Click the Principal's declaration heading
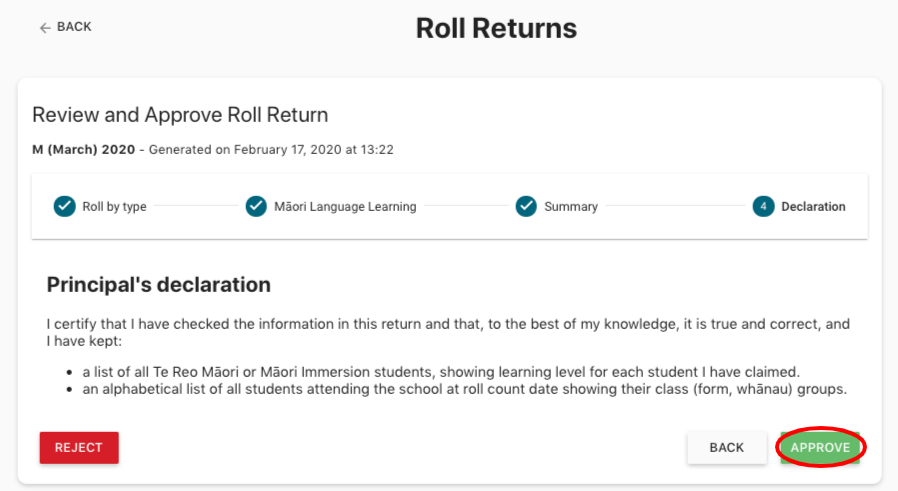898x491 pixels. pyautogui.click(x=159, y=285)
